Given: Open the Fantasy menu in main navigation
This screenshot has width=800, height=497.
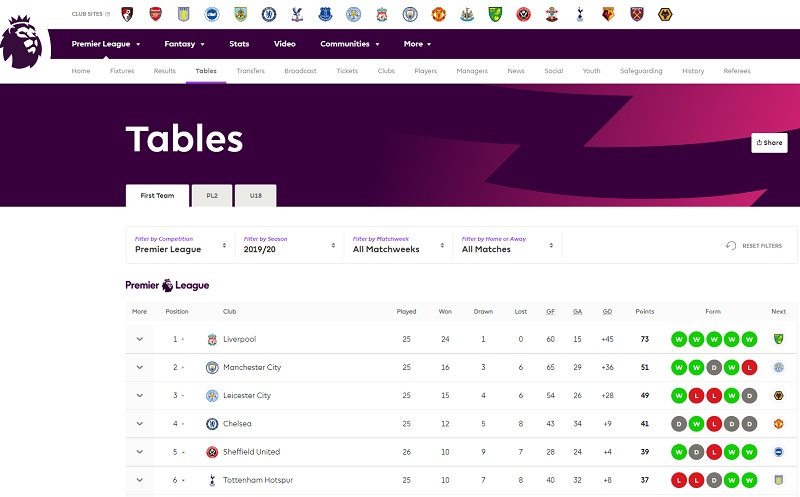Looking at the screenshot, I should (x=184, y=44).
